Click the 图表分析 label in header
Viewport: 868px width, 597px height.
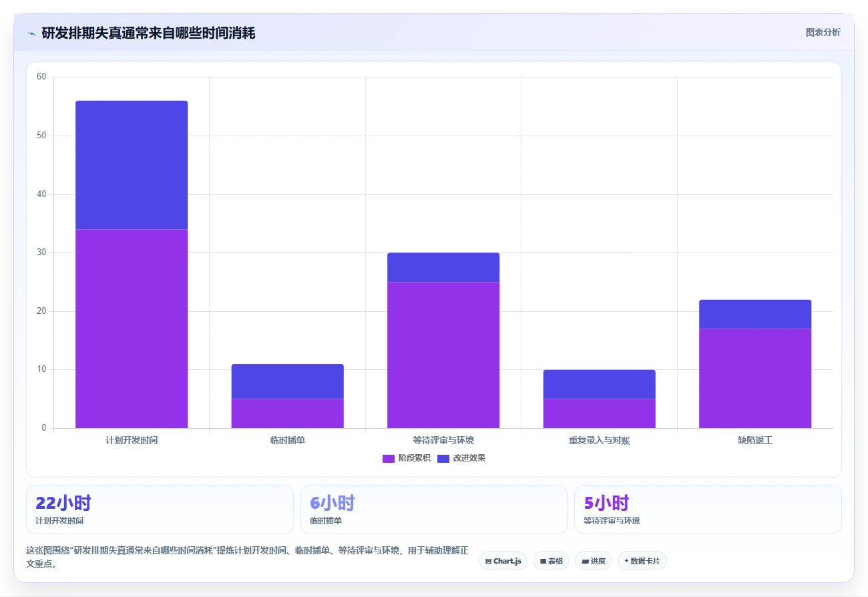823,32
